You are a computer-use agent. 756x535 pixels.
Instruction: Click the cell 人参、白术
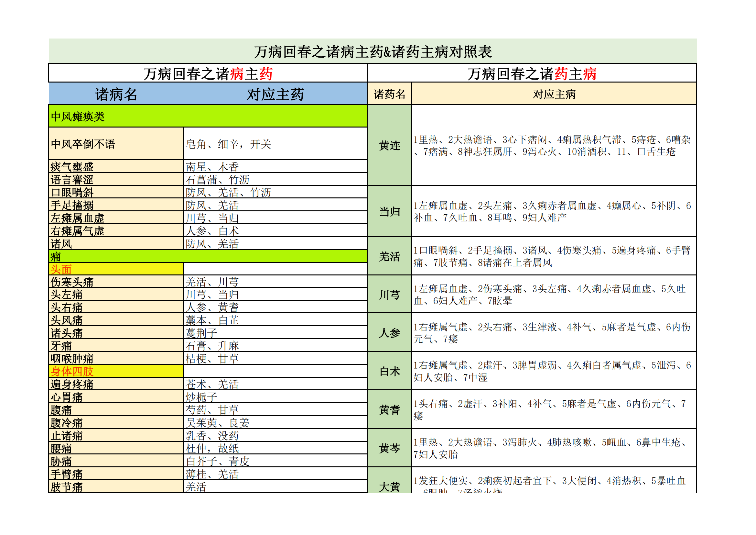[x=275, y=230]
